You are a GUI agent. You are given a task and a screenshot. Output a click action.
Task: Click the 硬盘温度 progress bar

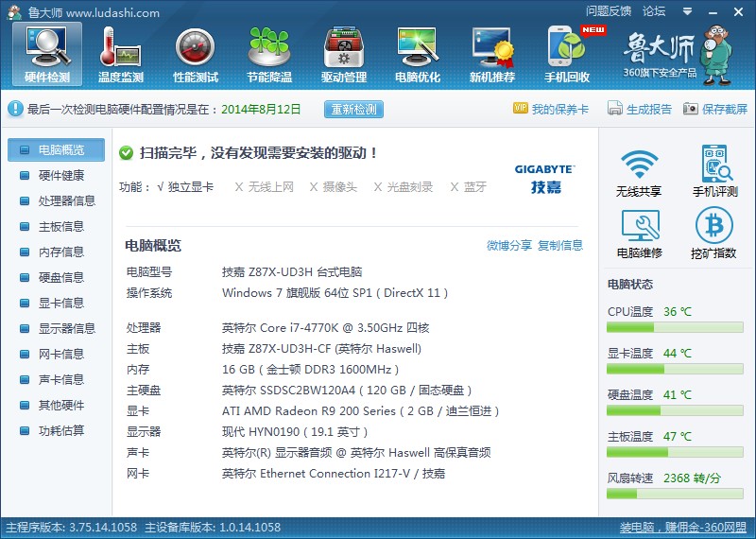tap(675, 410)
